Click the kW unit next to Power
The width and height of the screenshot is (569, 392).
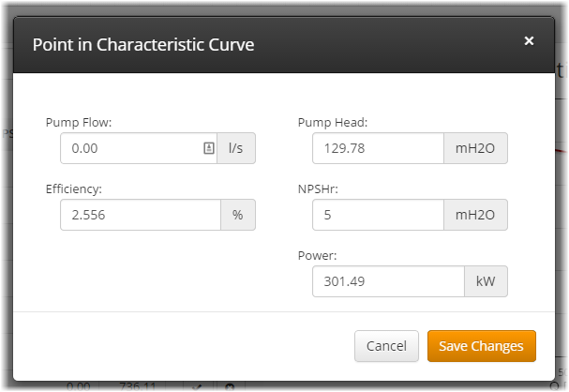click(x=486, y=281)
